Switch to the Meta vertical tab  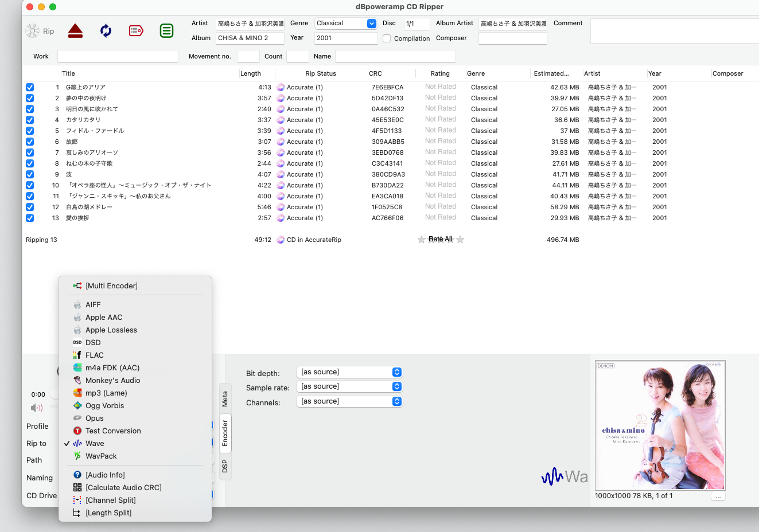pos(225,398)
